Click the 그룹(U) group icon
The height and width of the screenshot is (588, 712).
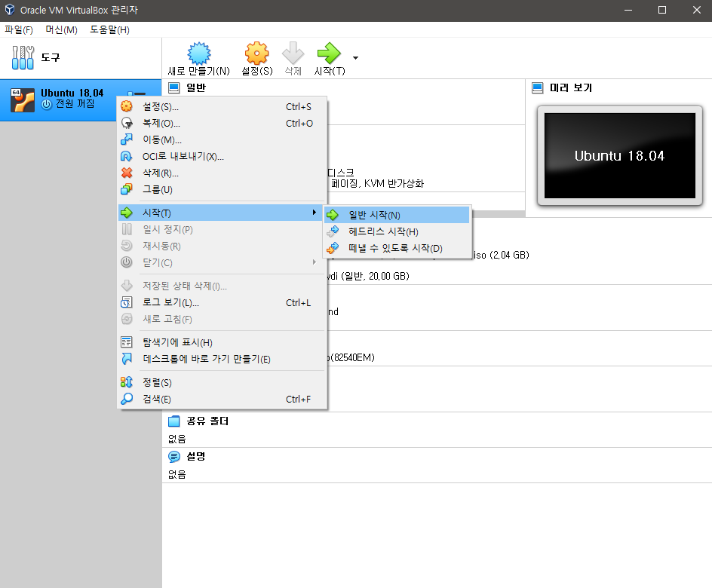(x=127, y=190)
